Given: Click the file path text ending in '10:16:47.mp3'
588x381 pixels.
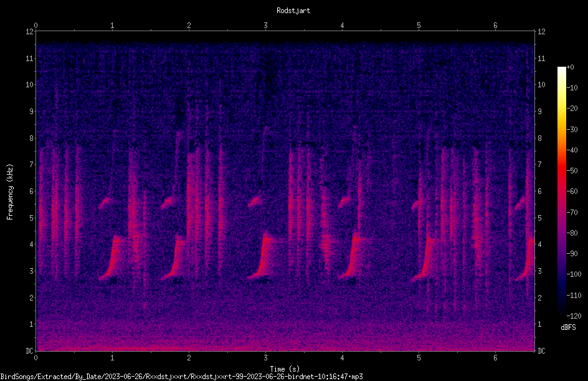Looking at the screenshot, I should (181, 377).
